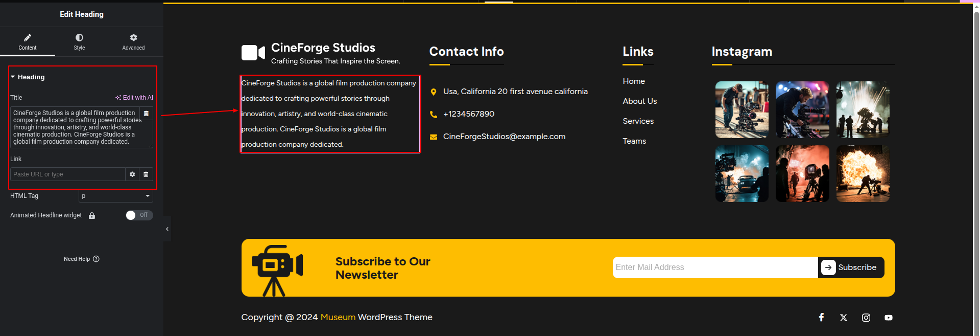980x336 pixels.
Task: Switch to the Style tab
Action: (79, 41)
